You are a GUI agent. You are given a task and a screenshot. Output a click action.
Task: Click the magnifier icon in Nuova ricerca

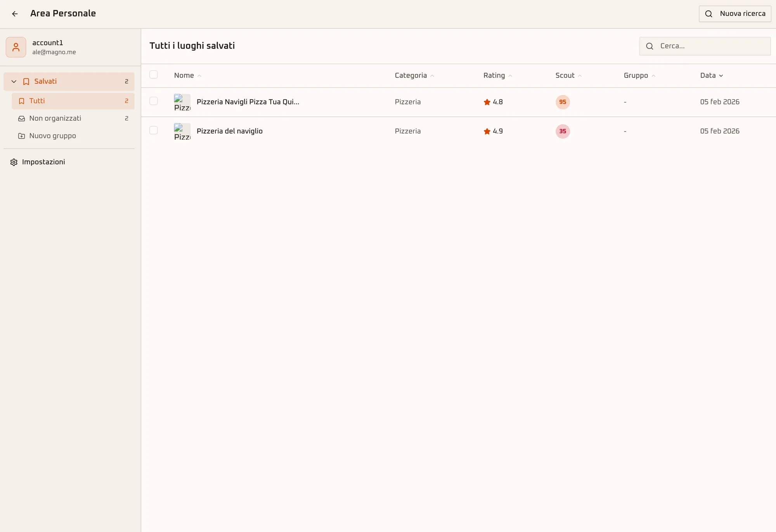pos(708,14)
